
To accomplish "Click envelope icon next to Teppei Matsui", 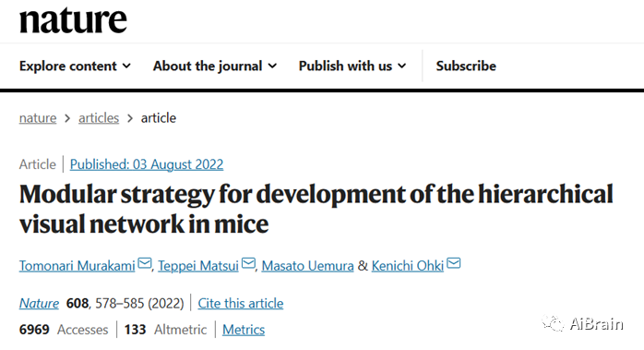I will [x=248, y=263].
